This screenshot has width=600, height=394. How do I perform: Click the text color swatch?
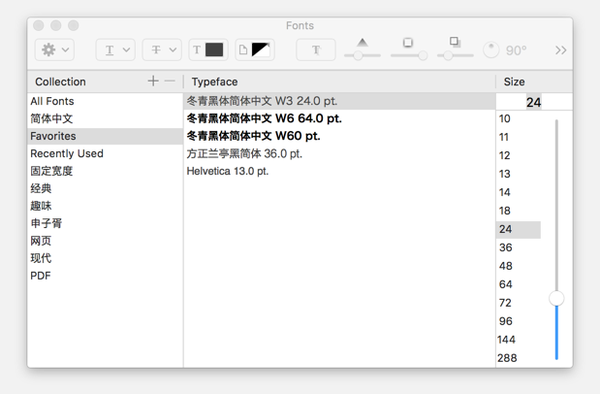(209, 50)
